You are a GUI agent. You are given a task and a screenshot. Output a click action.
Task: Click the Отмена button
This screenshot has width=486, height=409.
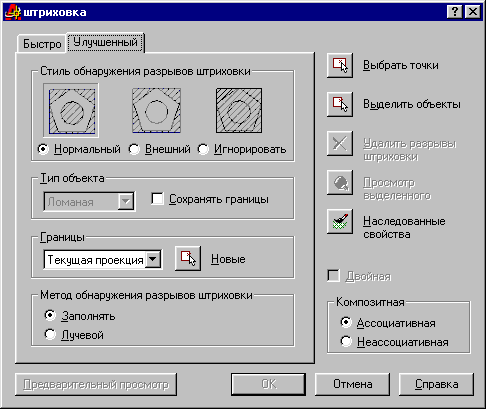(x=352, y=384)
